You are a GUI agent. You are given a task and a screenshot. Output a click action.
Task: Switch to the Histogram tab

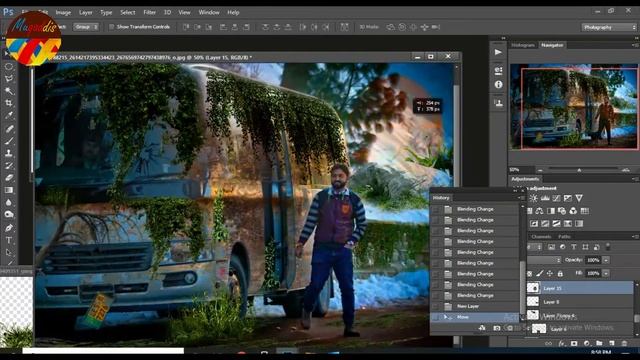point(523,45)
